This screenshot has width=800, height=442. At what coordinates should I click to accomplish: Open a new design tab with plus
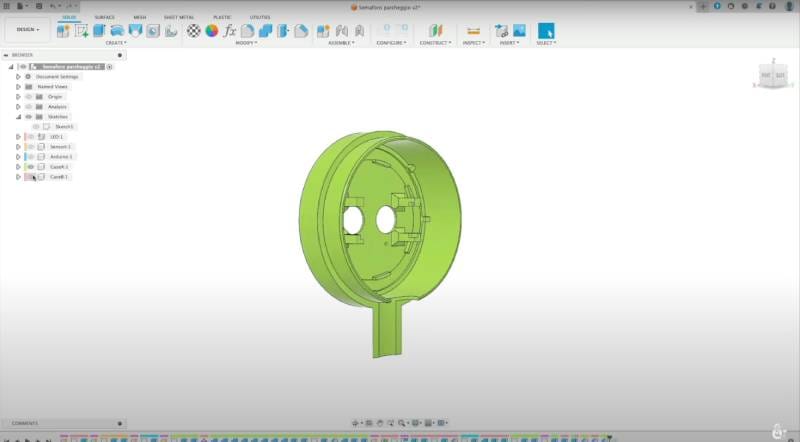(x=703, y=6)
